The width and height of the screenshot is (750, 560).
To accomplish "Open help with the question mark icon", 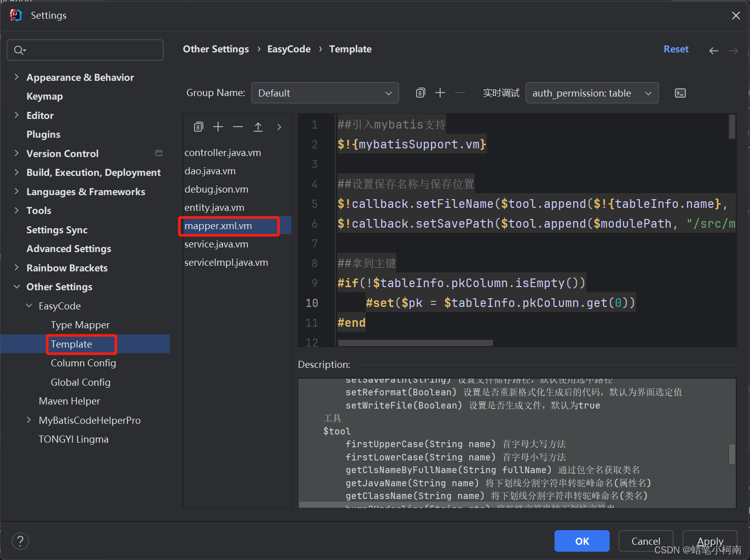I will tap(20, 541).
